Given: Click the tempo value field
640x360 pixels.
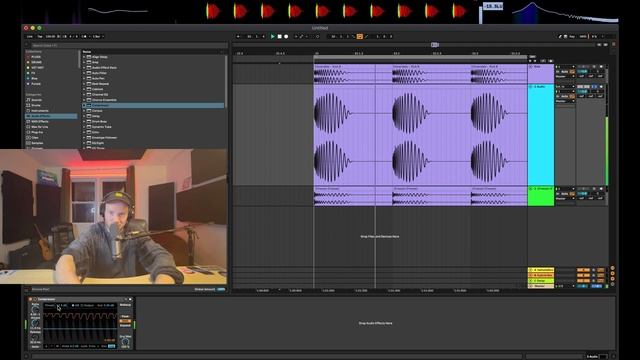Looking at the screenshot, I should tap(50, 36).
